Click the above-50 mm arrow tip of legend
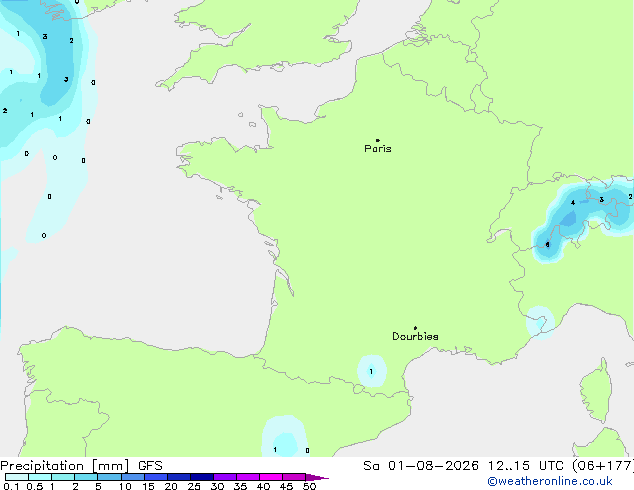This screenshot has height=490, width=634. coord(317,477)
